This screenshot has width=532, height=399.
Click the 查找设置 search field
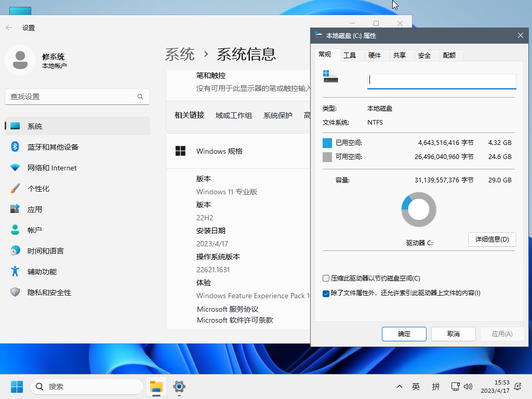pos(77,97)
